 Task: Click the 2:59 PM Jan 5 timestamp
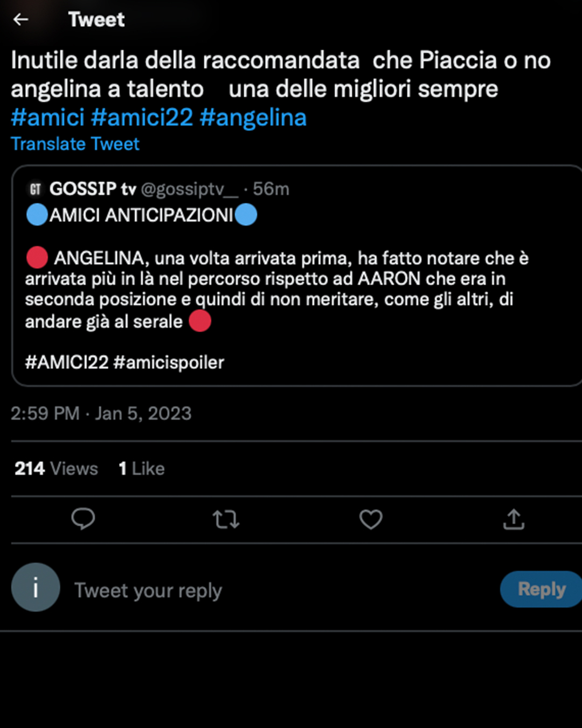point(101,414)
